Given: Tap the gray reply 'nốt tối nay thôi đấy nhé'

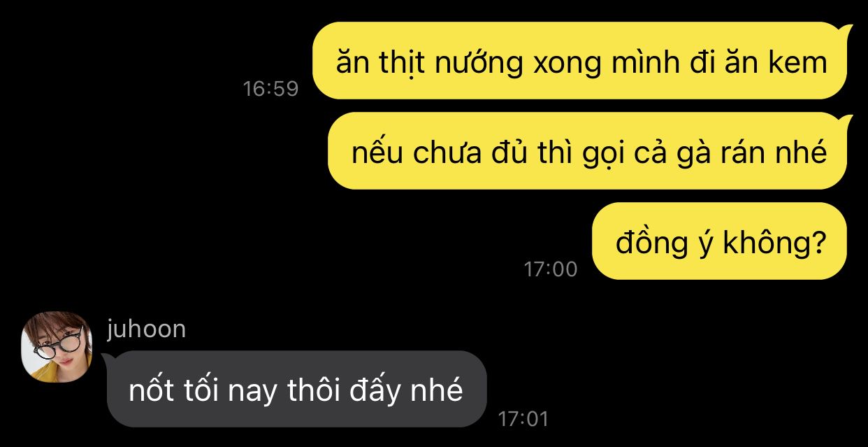Looking at the screenshot, I should pos(296,389).
